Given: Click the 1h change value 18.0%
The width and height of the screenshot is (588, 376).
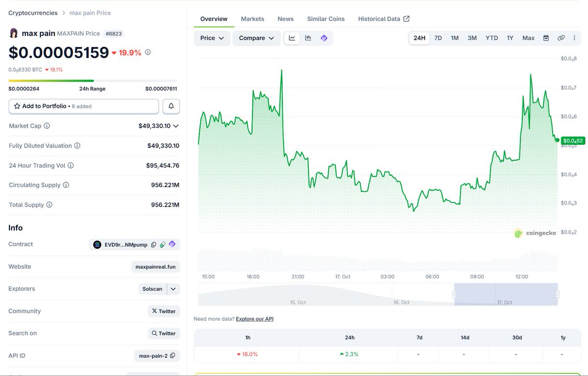Looking at the screenshot, I should [247, 354].
